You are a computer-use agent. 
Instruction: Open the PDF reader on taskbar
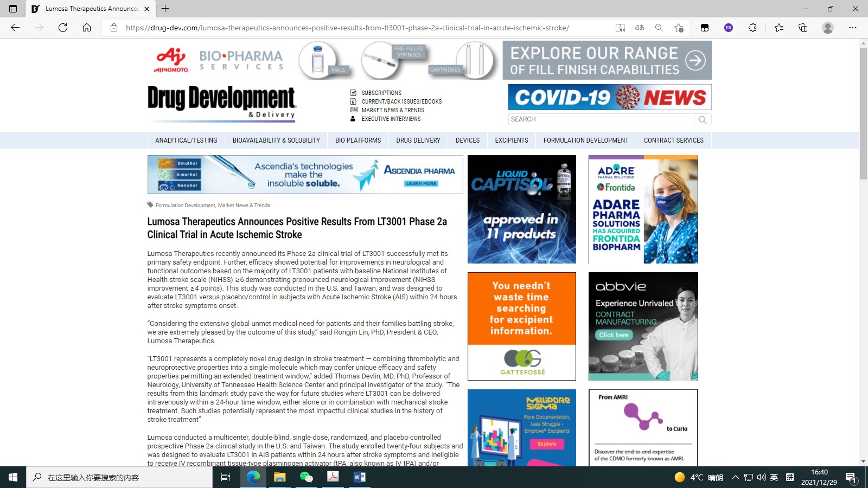click(333, 477)
